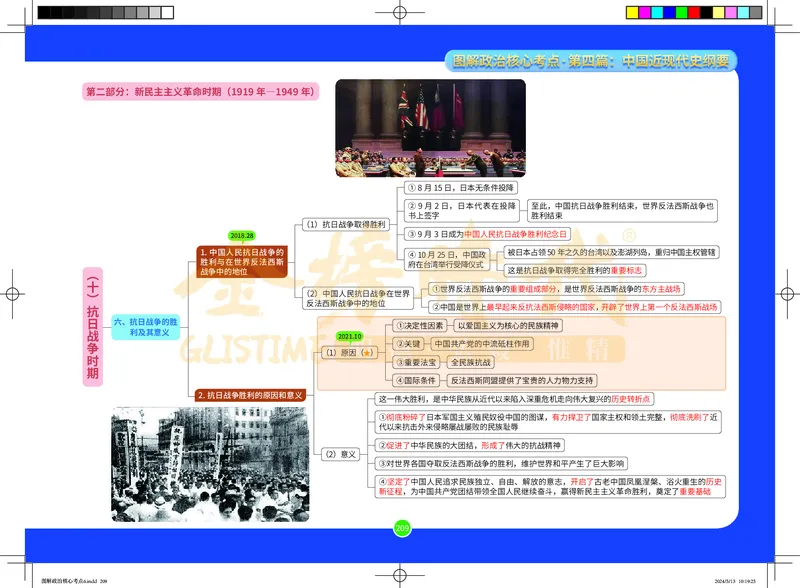This screenshot has width=800, height=588.
Task: Click the top center registration crosshair mark
Action: click(400, 13)
